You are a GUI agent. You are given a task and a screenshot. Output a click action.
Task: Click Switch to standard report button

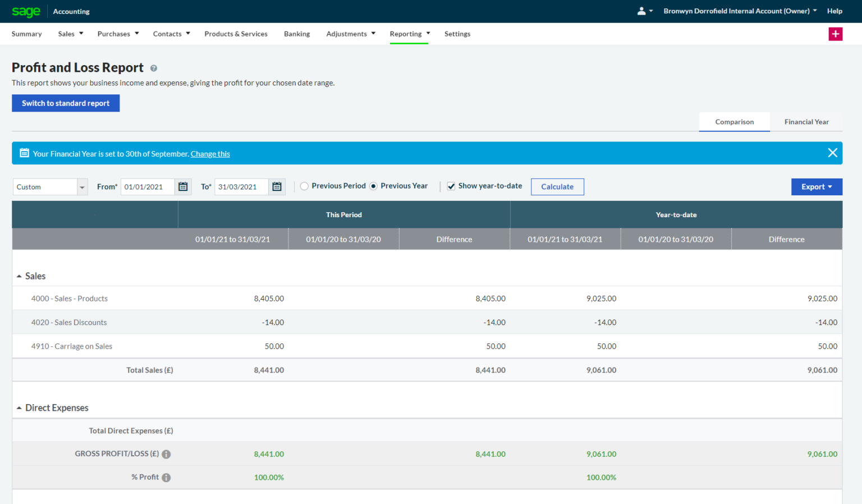coord(66,103)
